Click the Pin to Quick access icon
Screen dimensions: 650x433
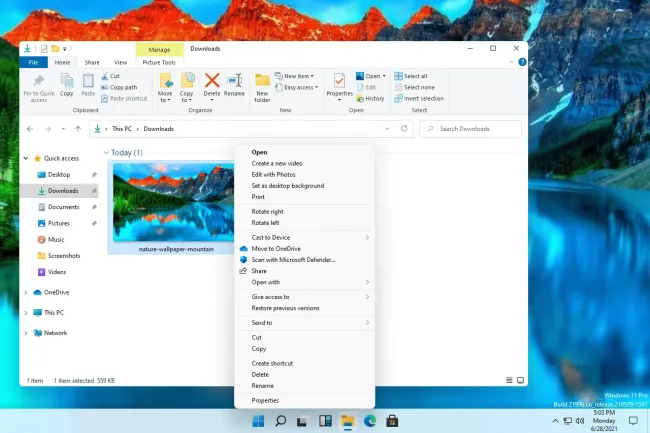pos(38,82)
